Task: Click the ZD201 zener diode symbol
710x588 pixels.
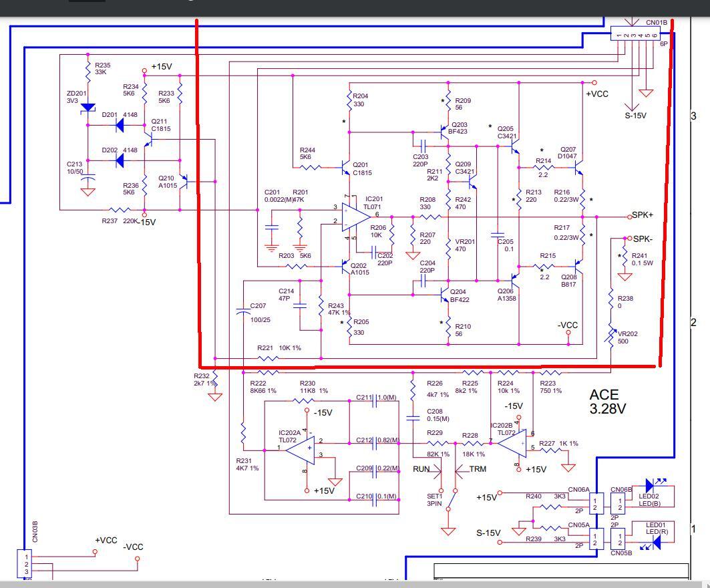Action: coord(88,108)
